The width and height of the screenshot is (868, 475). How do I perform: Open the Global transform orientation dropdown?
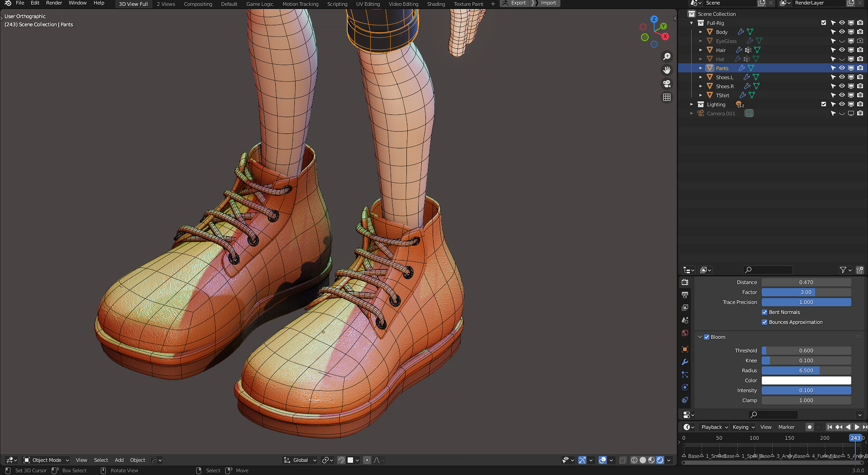click(300, 460)
